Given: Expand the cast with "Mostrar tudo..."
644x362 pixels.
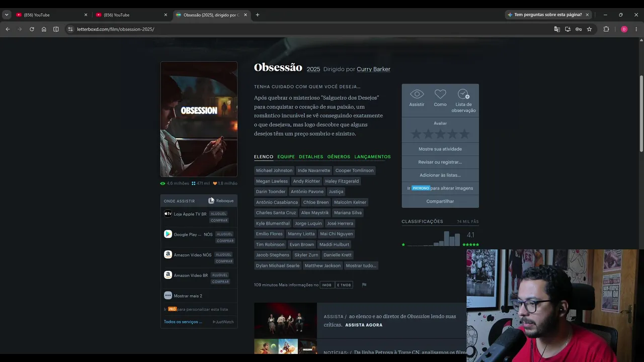Looking at the screenshot, I should [361, 265].
